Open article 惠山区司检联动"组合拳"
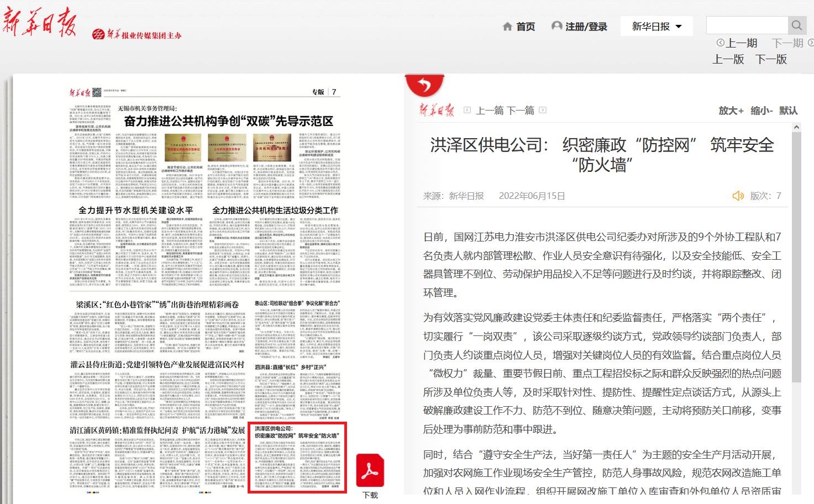 [297, 303]
